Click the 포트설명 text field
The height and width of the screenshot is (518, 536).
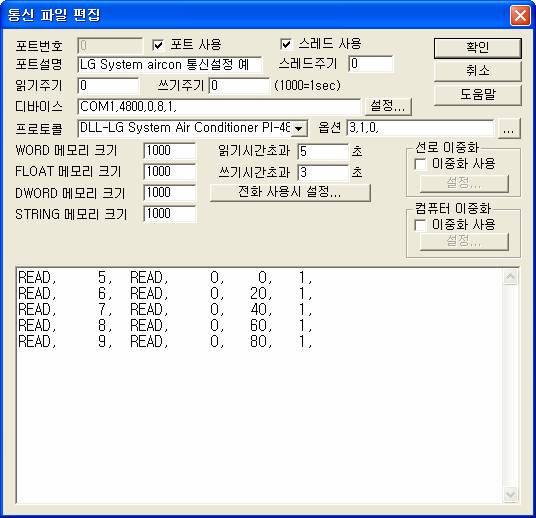170,65
